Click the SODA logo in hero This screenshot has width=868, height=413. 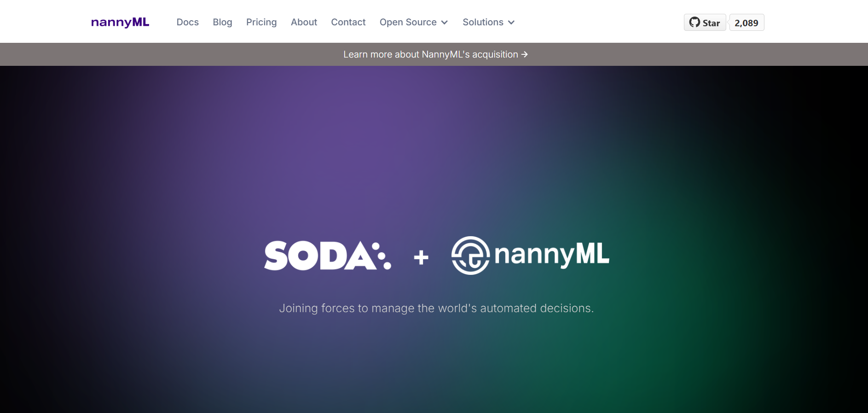327,256
